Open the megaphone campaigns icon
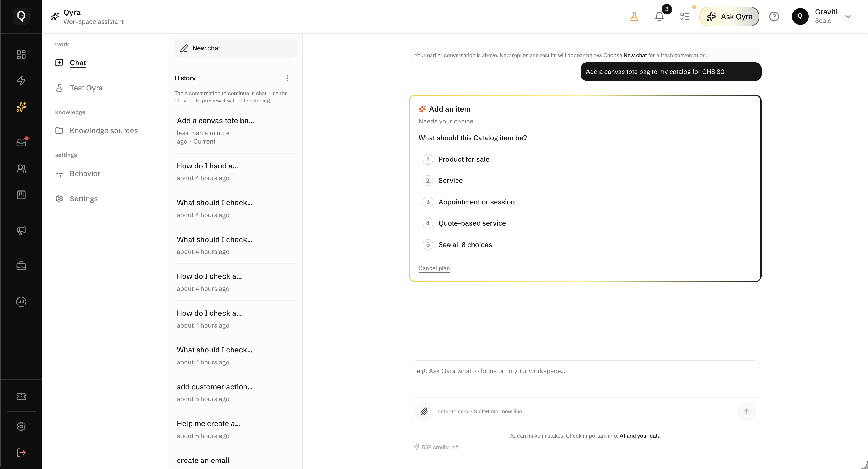Image resolution: width=868 pixels, height=469 pixels. click(21, 231)
